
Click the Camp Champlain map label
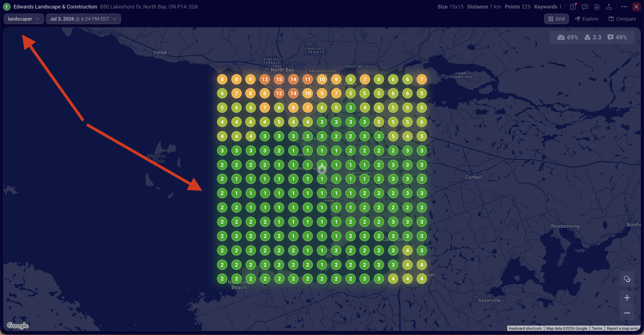coord(461,75)
